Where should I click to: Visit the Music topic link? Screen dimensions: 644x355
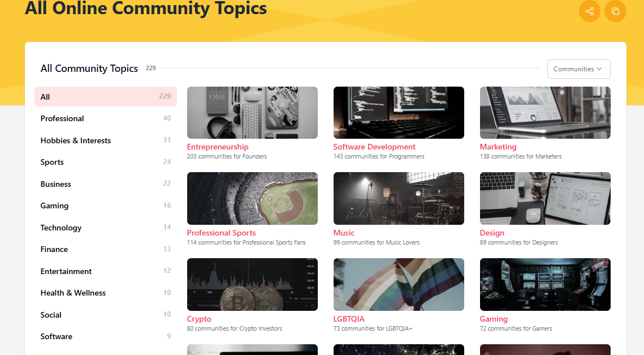pyautogui.click(x=344, y=233)
